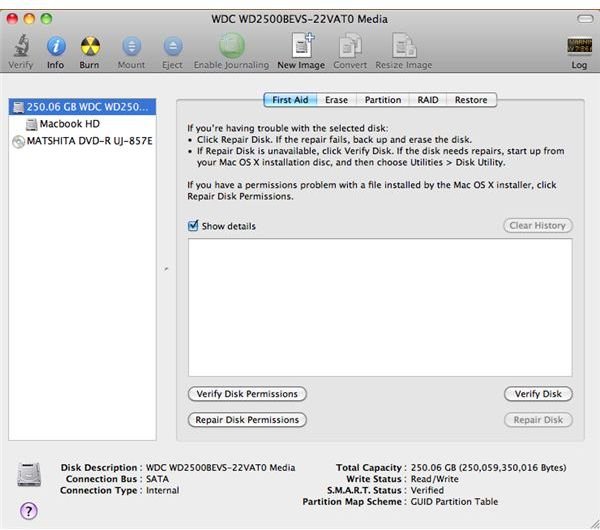The height and width of the screenshot is (530, 600).
Task: Open the RAID tab
Action: (427, 100)
